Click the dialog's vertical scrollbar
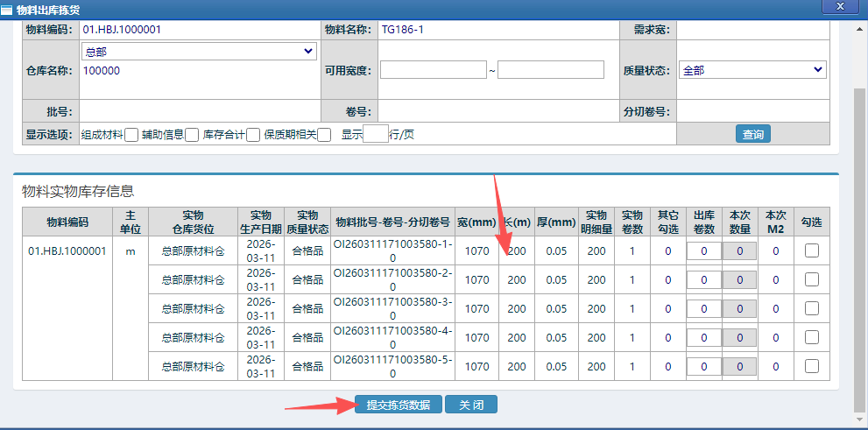868x430 pixels. 860,245
